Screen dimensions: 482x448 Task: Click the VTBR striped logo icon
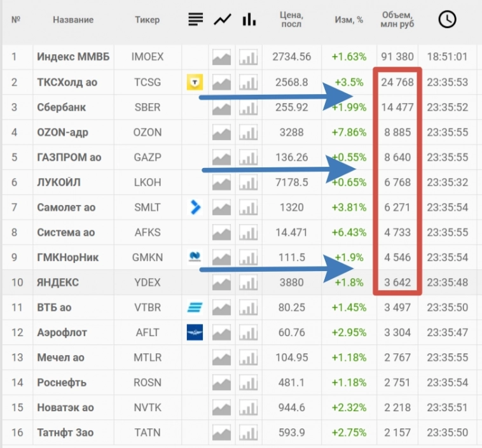pos(195,308)
